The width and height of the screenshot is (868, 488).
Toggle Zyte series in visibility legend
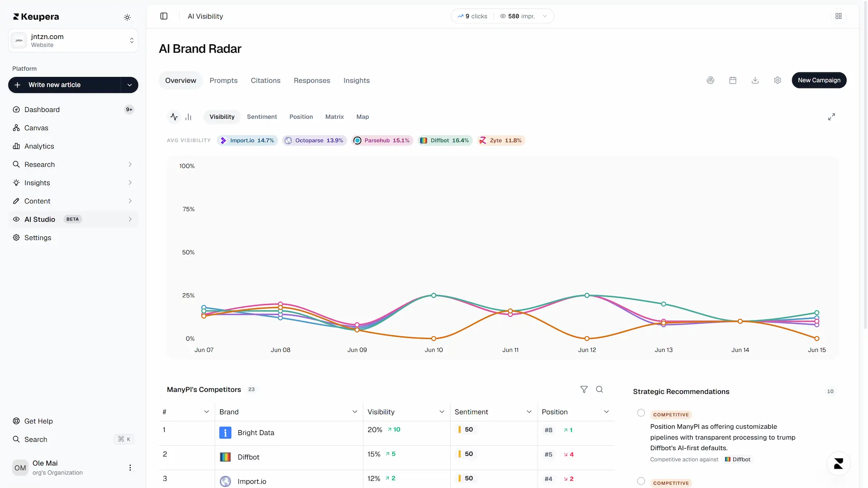click(501, 141)
